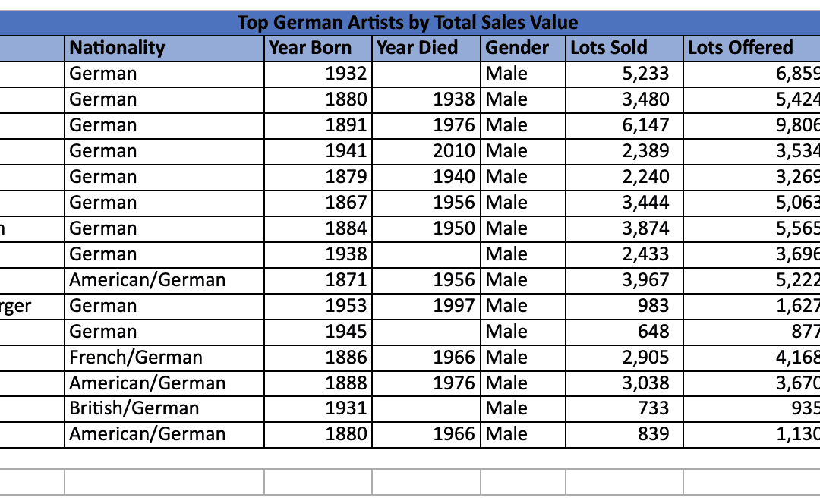820x504 pixels.
Task: Click the Lots Sold value 3,874
Action: [x=624, y=228]
